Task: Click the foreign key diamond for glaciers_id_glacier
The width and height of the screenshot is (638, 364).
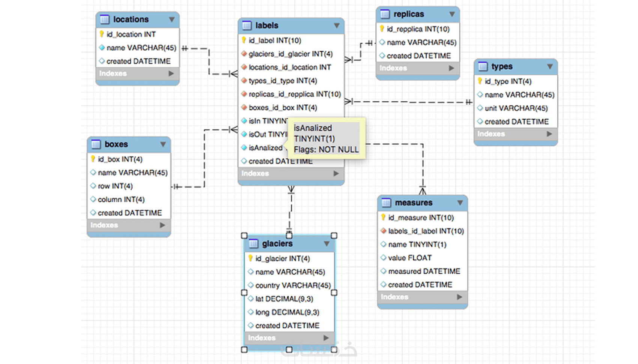Action: pyautogui.click(x=244, y=54)
